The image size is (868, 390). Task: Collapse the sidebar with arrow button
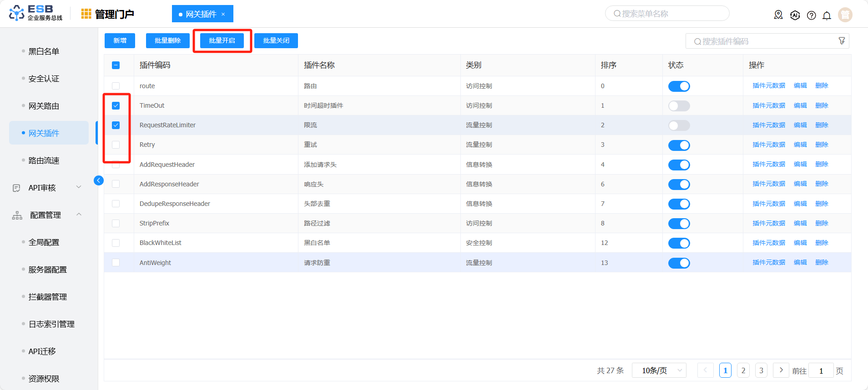click(98, 180)
